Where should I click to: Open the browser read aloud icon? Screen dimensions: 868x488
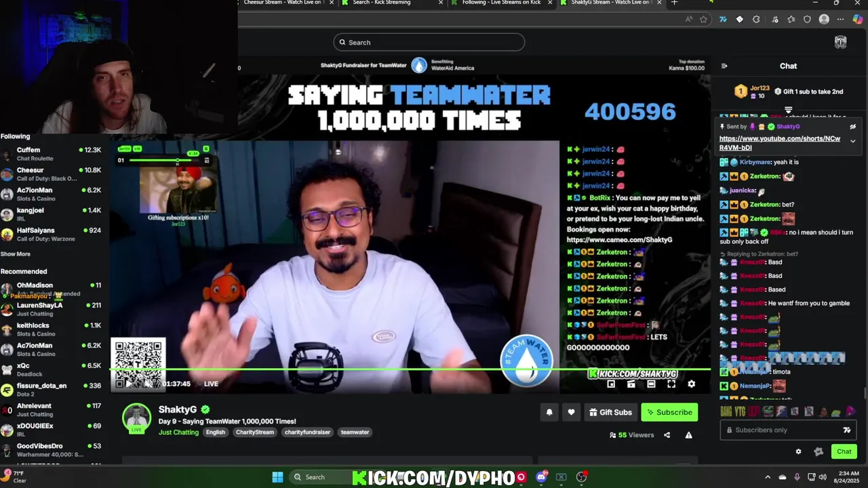[x=689, y=20]
